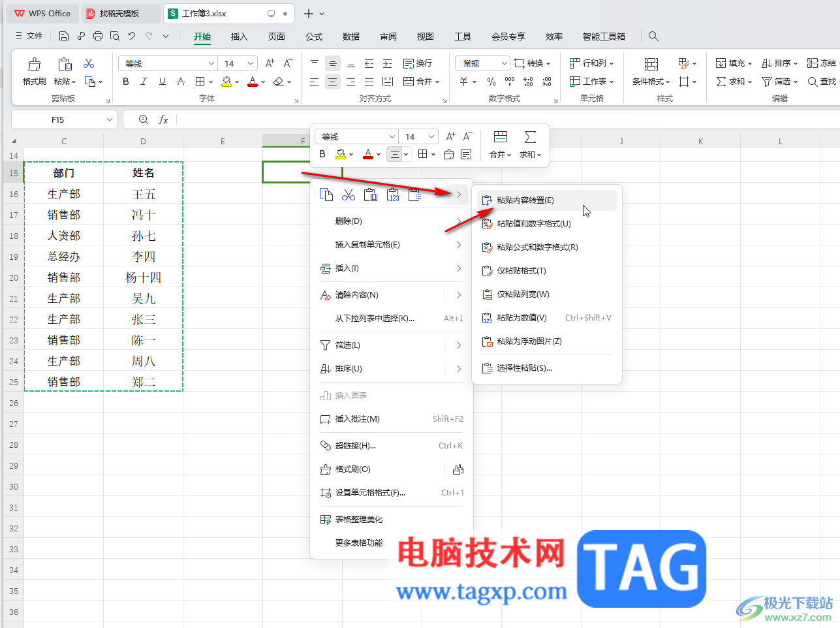Select the row 20 header
Image resolution: width=840 pixels, height=628 pixels.
point(14,277)
